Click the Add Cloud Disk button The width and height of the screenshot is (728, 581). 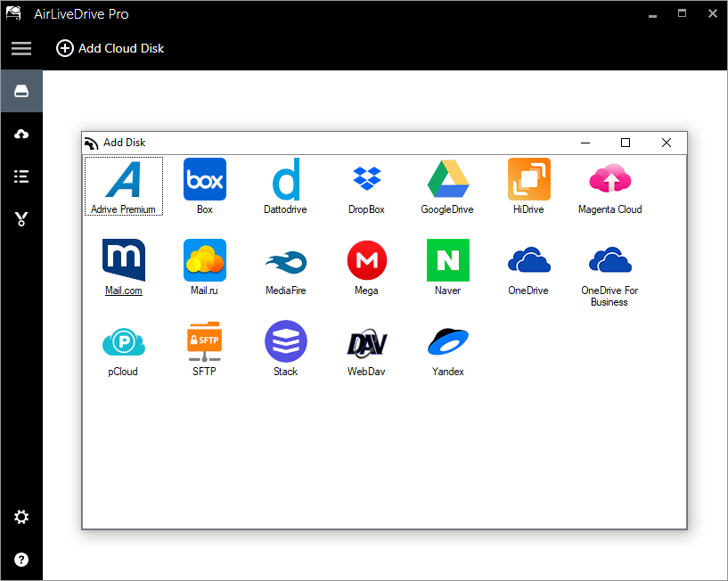[x=110, y=48]
